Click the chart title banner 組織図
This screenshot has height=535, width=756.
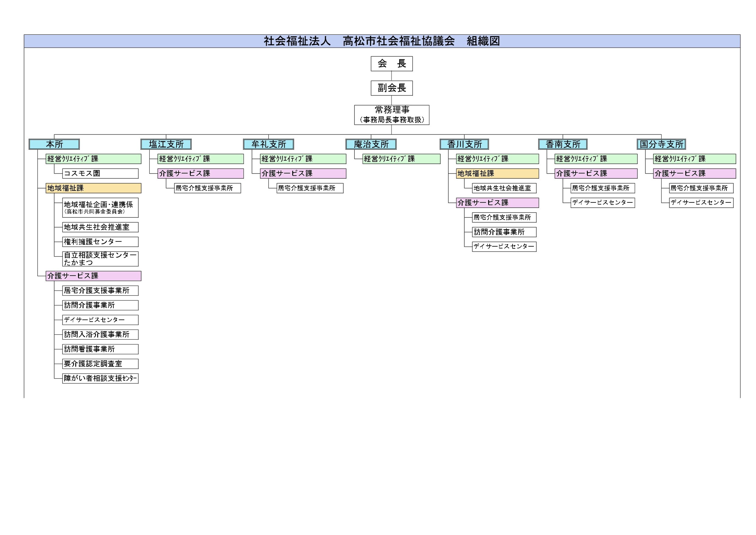coord(382,41)
